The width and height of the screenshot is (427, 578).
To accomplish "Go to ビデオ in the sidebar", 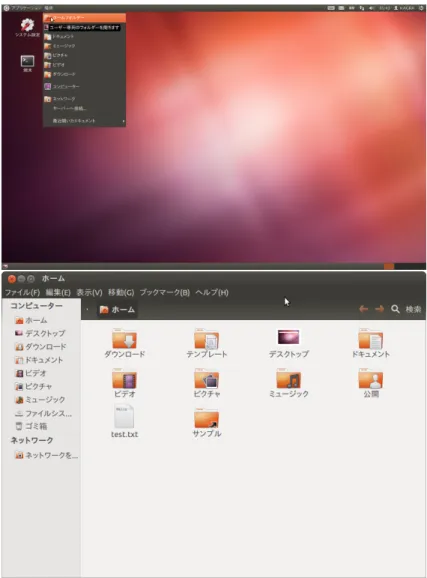I will (x=31, y=373).
